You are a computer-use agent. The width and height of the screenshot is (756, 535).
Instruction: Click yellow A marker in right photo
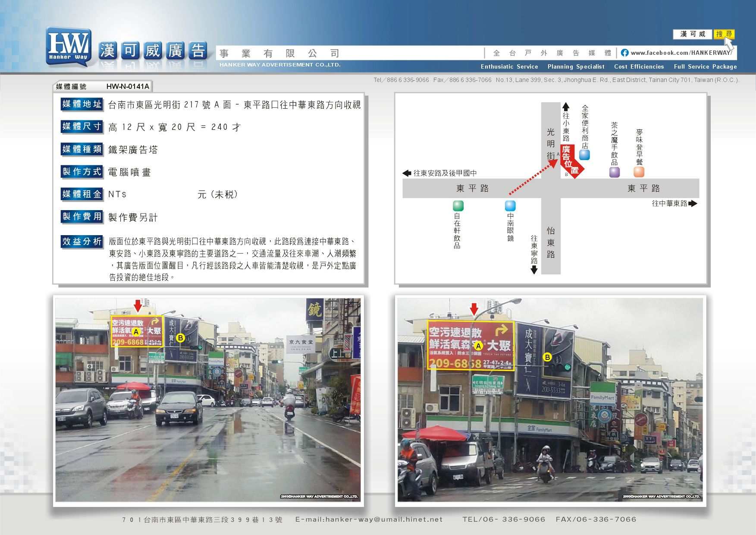pyautogui.click(x=478, y=346)
